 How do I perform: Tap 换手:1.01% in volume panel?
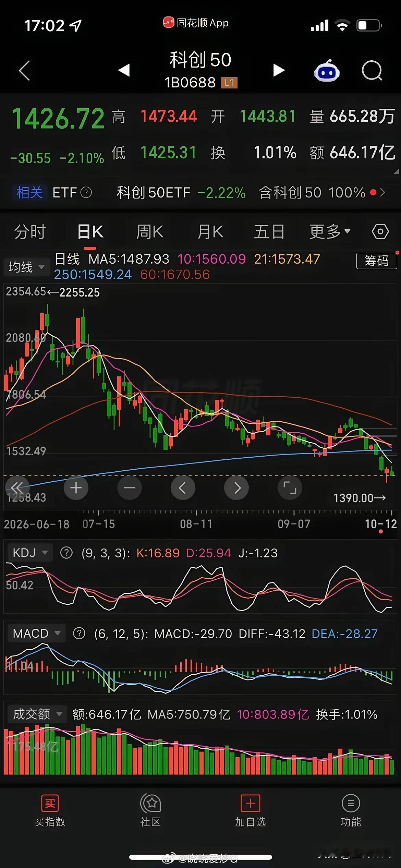click(347, 714)
